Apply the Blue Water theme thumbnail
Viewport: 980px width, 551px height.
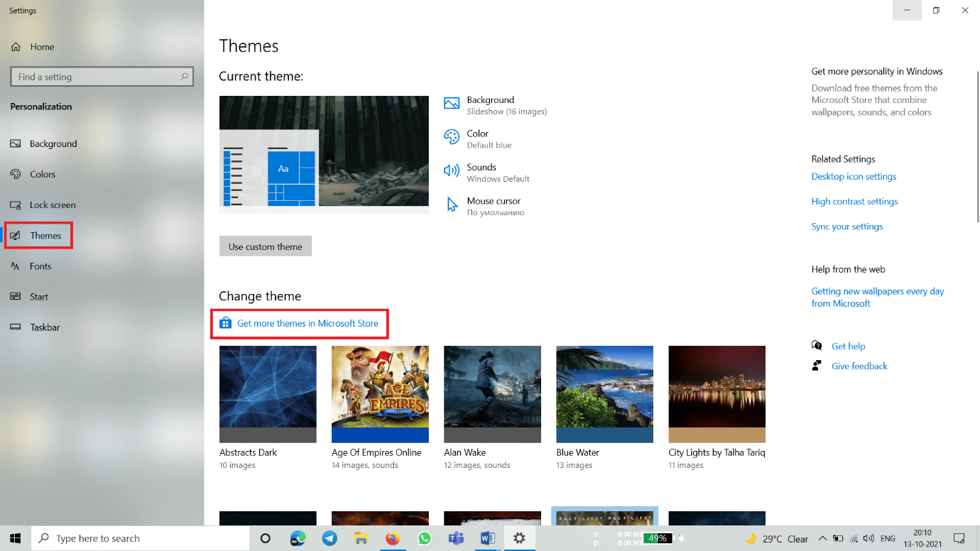click(604, 393)
